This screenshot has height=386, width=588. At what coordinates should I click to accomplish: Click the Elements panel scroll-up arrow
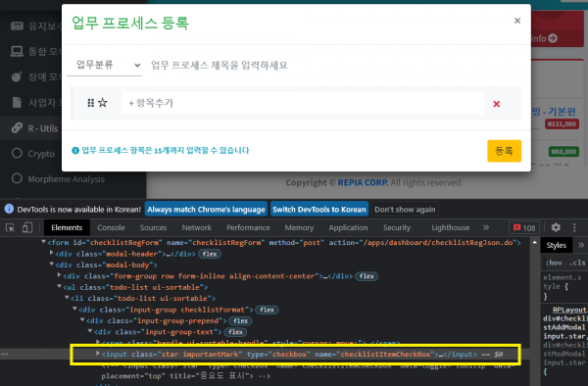tap(535, 242)
